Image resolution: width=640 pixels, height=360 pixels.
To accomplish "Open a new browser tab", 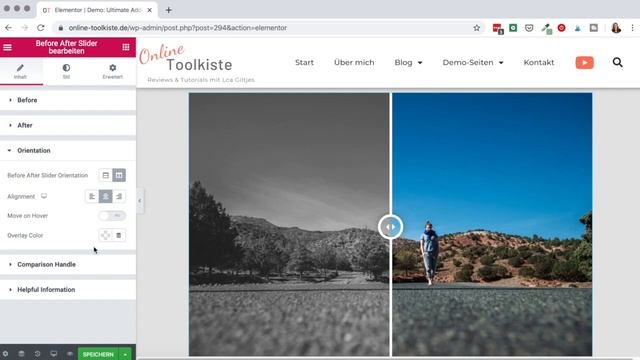I will (x=169, y=10).
